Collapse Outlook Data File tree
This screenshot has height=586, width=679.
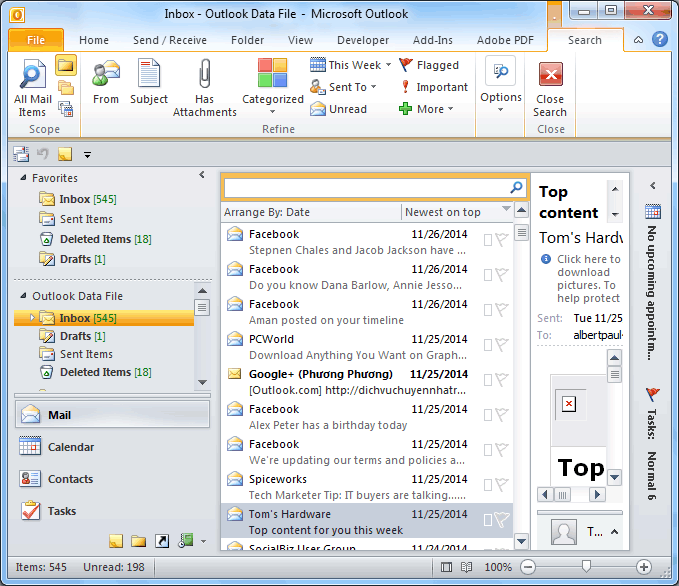(x=23, y=295)
